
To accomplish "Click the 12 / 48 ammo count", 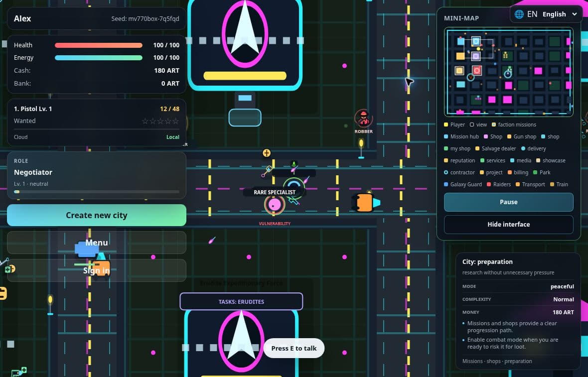I will point(169,109).
